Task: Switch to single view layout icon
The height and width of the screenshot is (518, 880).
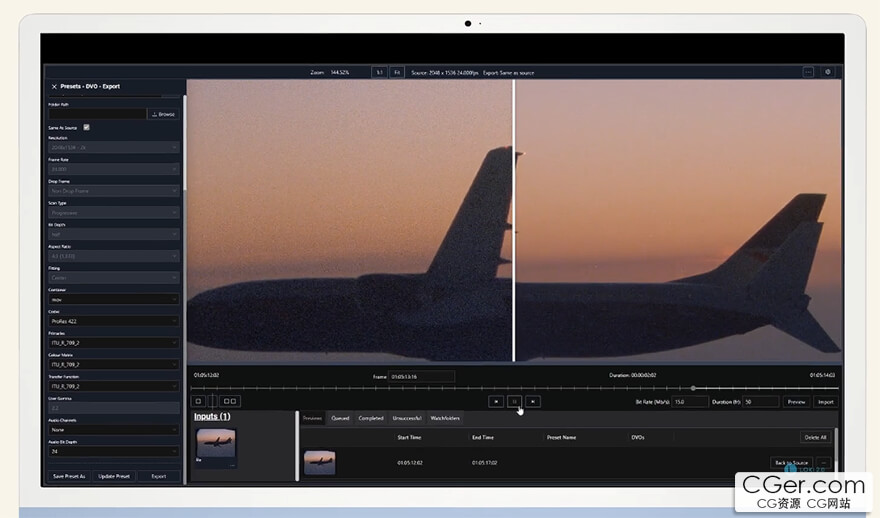Action: tap(198, 401)
